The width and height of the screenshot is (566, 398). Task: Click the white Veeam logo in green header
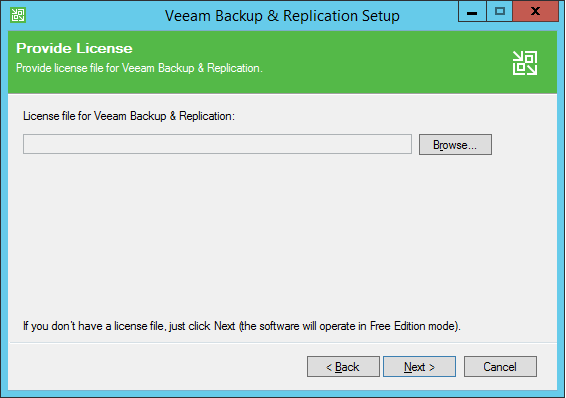click(x=525, y=63)
